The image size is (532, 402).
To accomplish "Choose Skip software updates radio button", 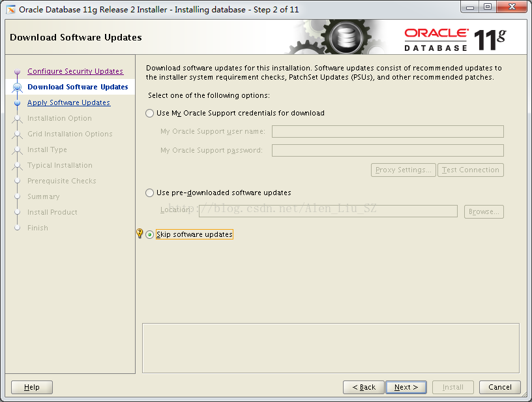I will (x=150, y=235).
